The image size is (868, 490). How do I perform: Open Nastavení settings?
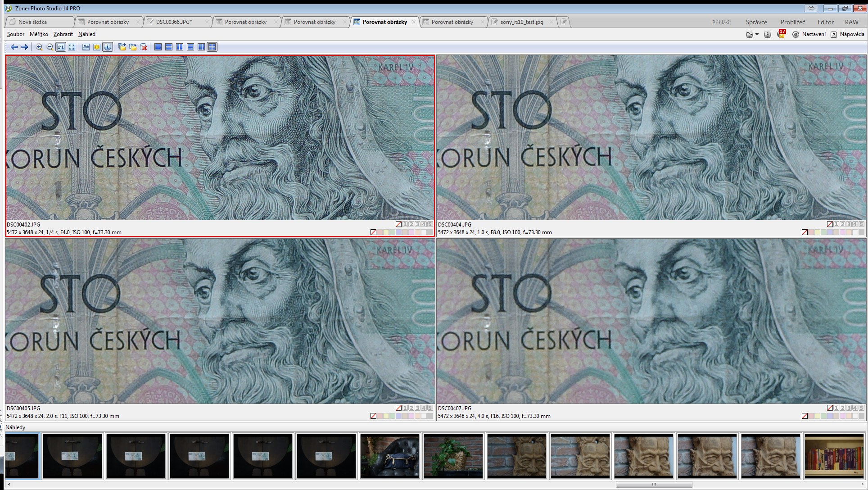[x=809, y=34]
